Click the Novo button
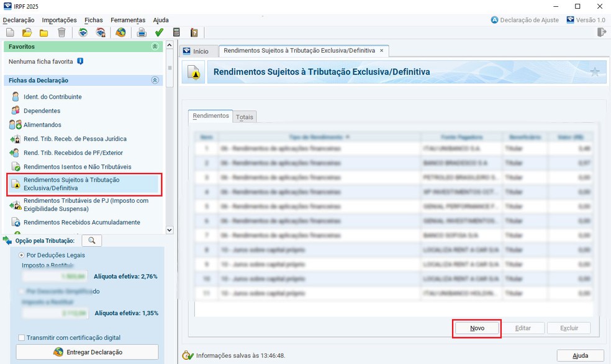The image size is (611, 364). pyautogui.click(x=477, y=328)
